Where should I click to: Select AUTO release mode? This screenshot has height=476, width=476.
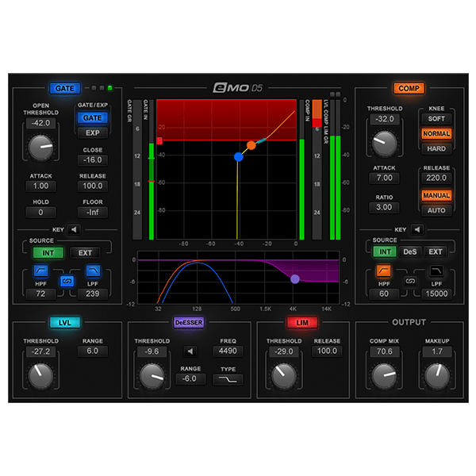click(436, 210)
